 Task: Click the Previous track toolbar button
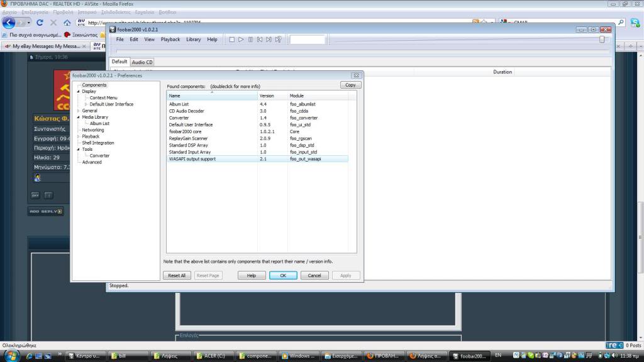[x=259, y=40]
